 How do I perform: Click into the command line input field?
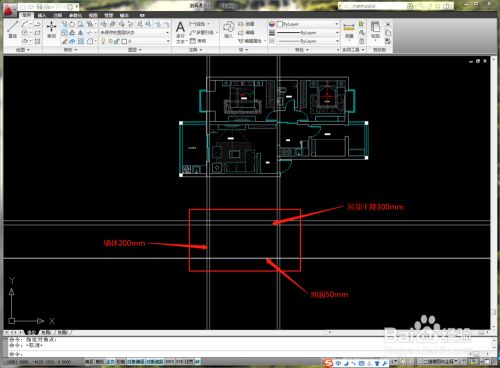point(247,354)
